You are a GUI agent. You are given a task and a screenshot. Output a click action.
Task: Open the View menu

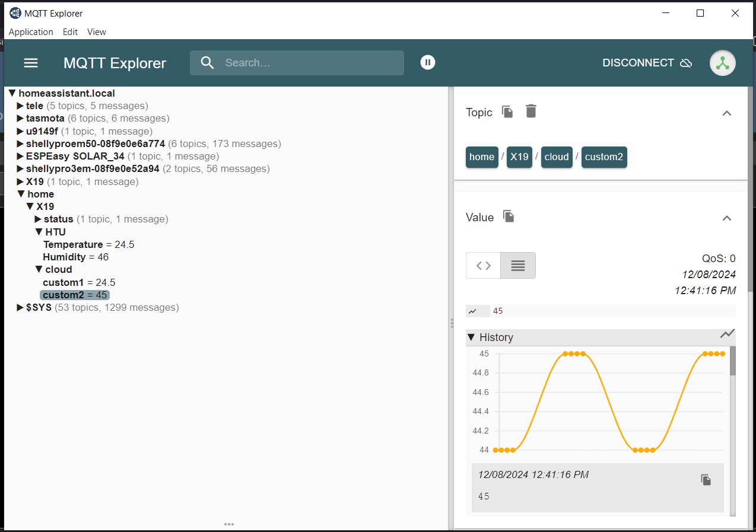[x=96, y=32]
